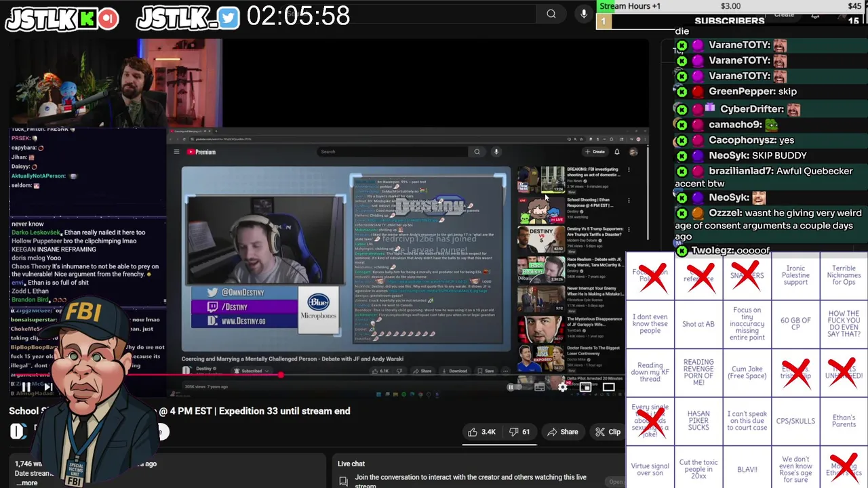Open inner YouTube notifications bell
The height and width of the screenshot is (488, 868).
617,152
